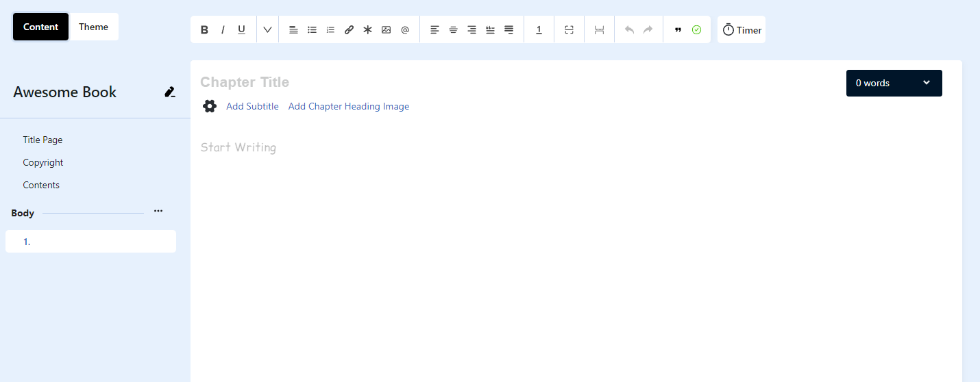980x382 pixels.
Task: Insert an image using the picture icon
Action: (x=386, y=30)
